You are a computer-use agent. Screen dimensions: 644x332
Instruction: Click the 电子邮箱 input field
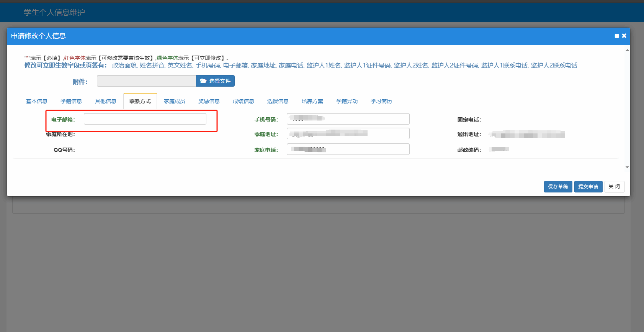[145, 119]
